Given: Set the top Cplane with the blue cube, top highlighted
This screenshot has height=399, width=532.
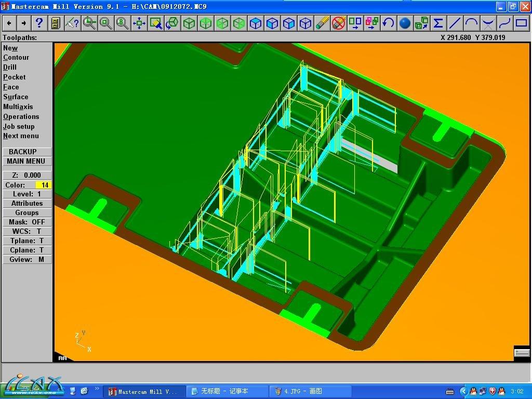Looking at the screenshot, I should tap(255, 23).
